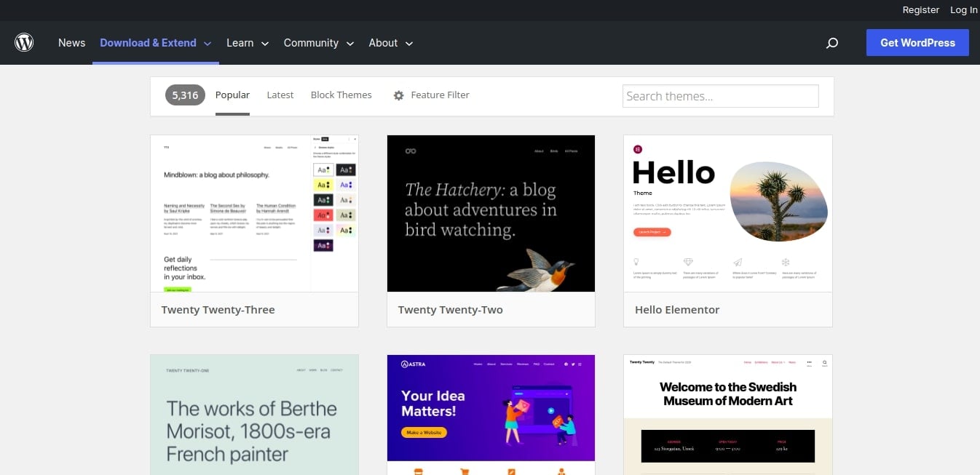Expand the About menu chevron

pos(409,44)
